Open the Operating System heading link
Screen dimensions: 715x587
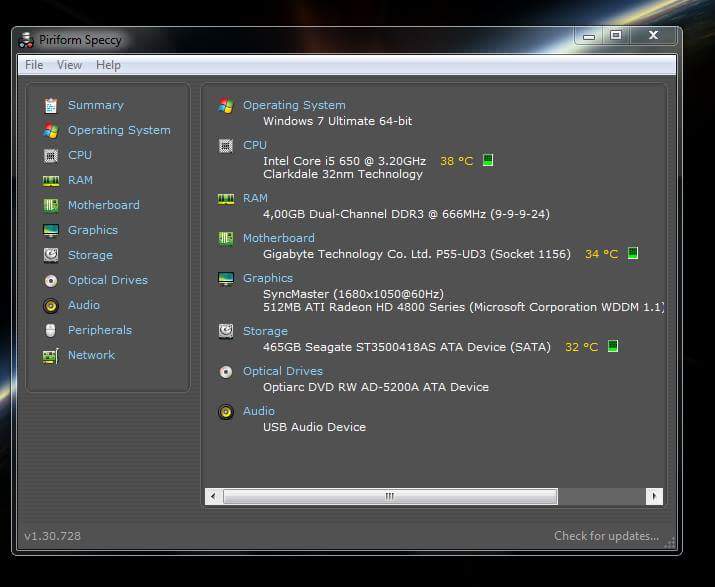point(294,105)
